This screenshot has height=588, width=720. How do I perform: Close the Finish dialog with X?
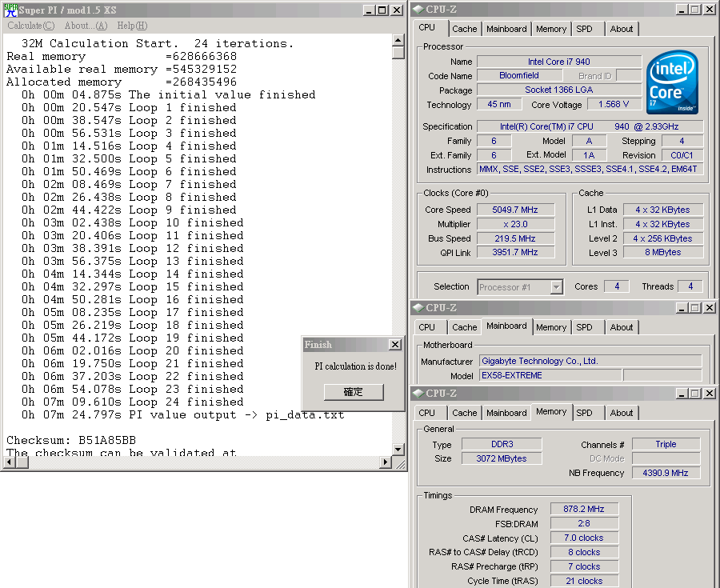[395, 344]
